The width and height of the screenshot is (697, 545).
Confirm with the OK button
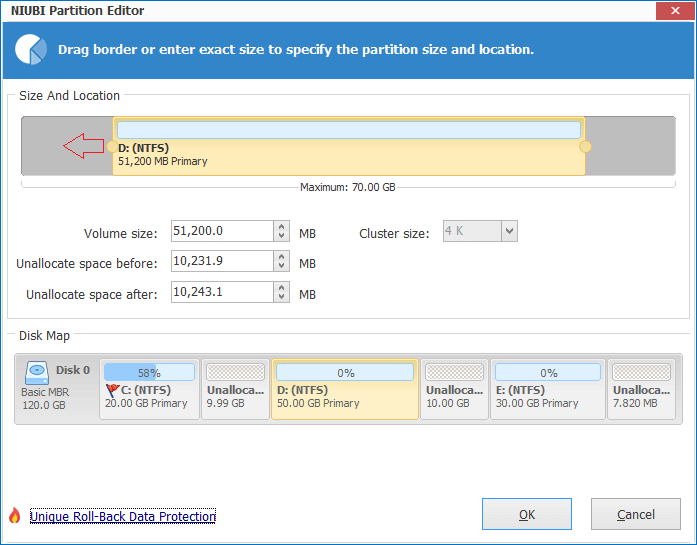[x=527, y=514]
